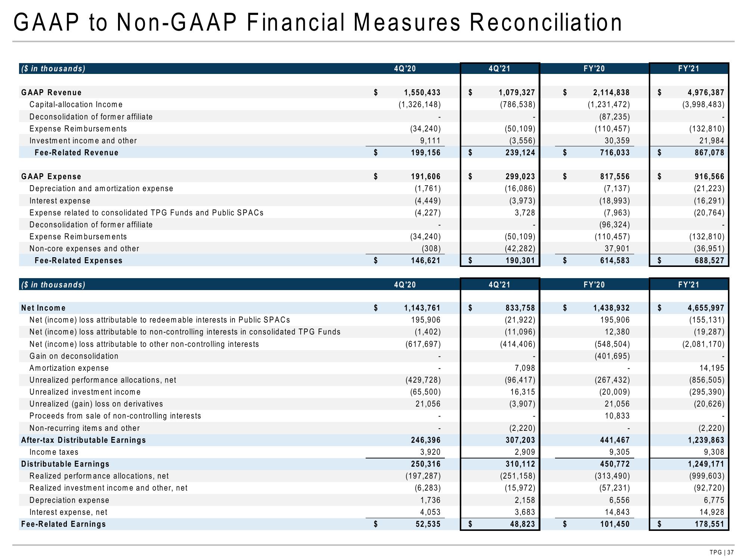
Task: Click the bottom table's FY'20 column header
Action: coord(594,285)
